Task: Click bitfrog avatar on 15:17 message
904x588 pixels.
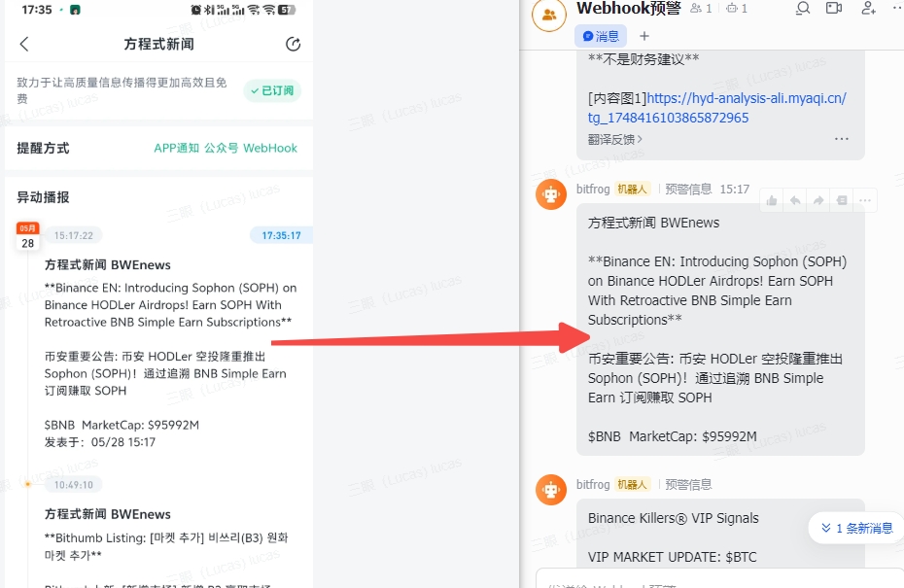Action: click(x=551, y=194)
